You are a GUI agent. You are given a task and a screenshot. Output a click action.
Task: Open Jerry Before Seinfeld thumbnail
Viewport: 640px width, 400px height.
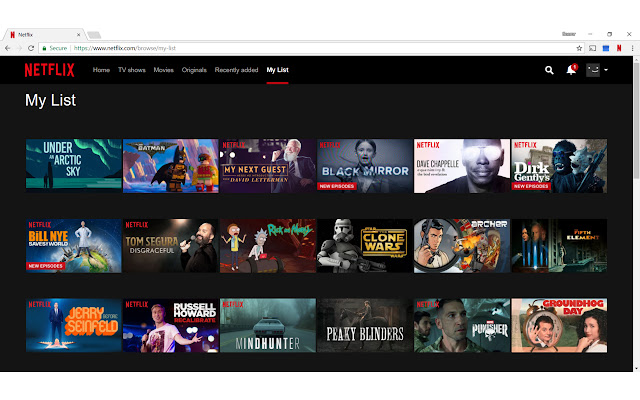click(x=74, y=325)
